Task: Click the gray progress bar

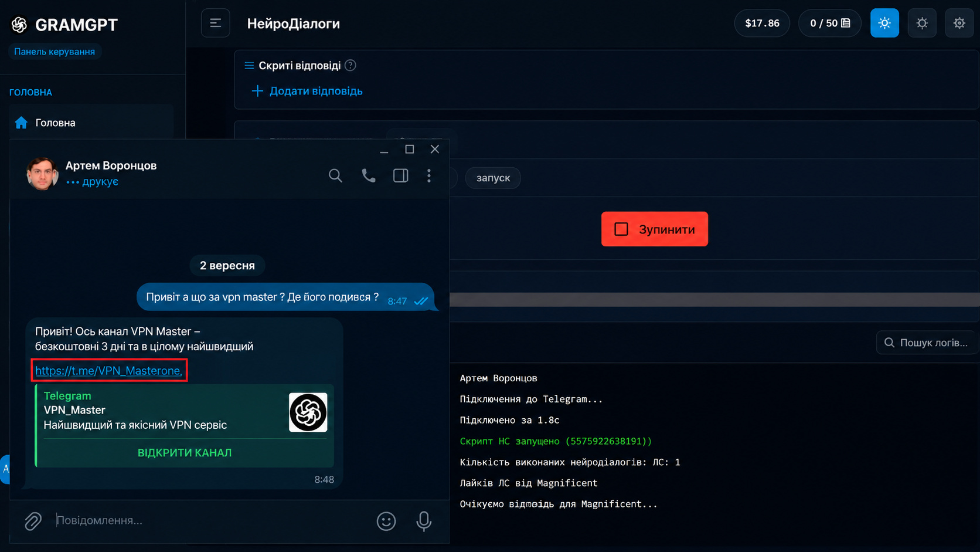Action: point(714,299)
